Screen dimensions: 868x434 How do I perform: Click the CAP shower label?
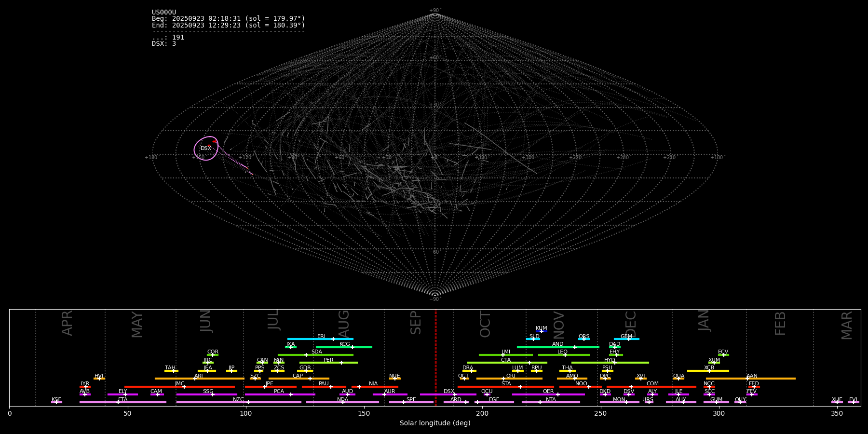298,376
